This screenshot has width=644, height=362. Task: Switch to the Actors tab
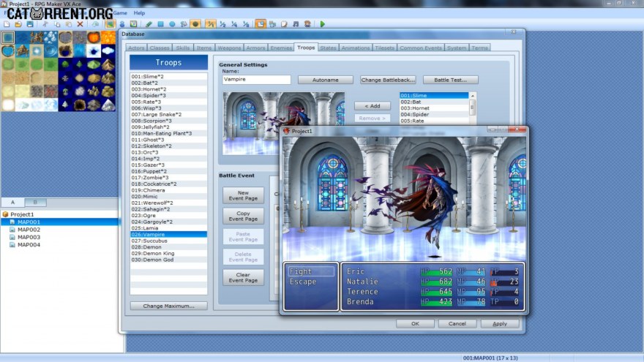pos(136,48)
